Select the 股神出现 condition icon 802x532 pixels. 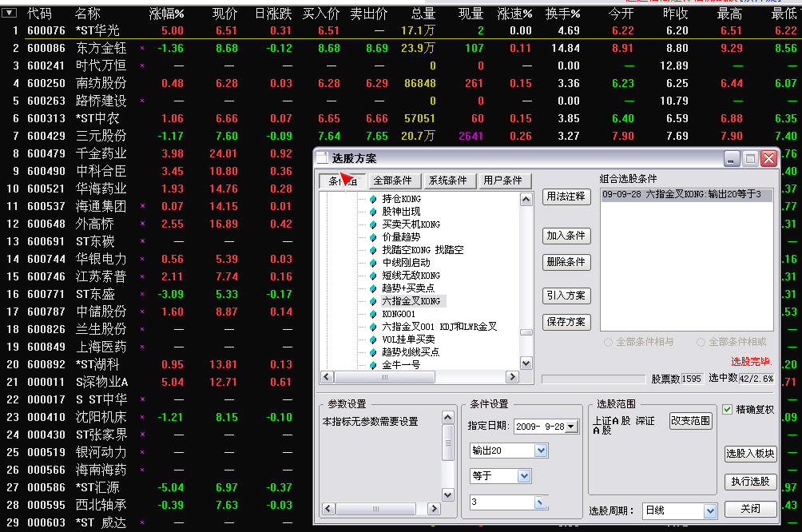[x=372, y=211]
